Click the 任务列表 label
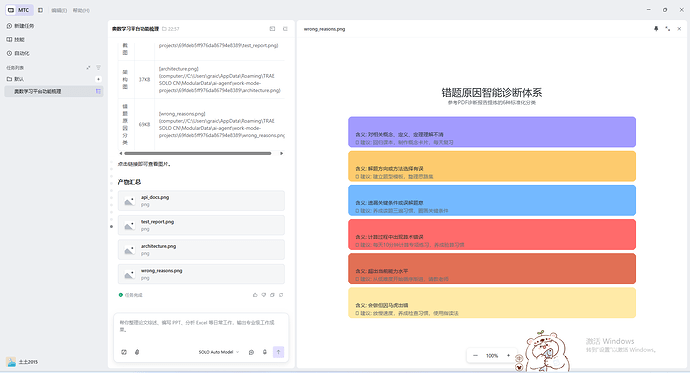This screenshot has height=373, width=690. coord(15,68)
